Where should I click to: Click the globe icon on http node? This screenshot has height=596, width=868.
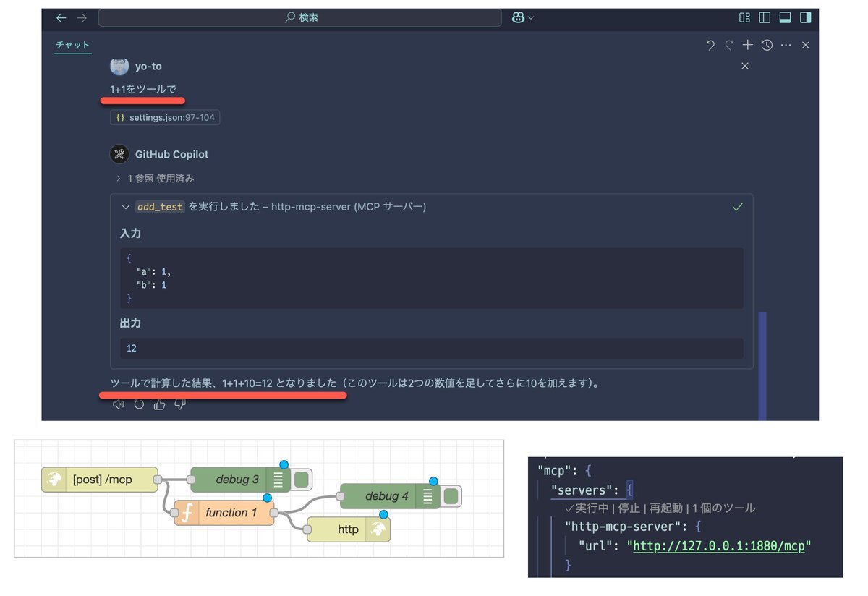click(378, 529)
